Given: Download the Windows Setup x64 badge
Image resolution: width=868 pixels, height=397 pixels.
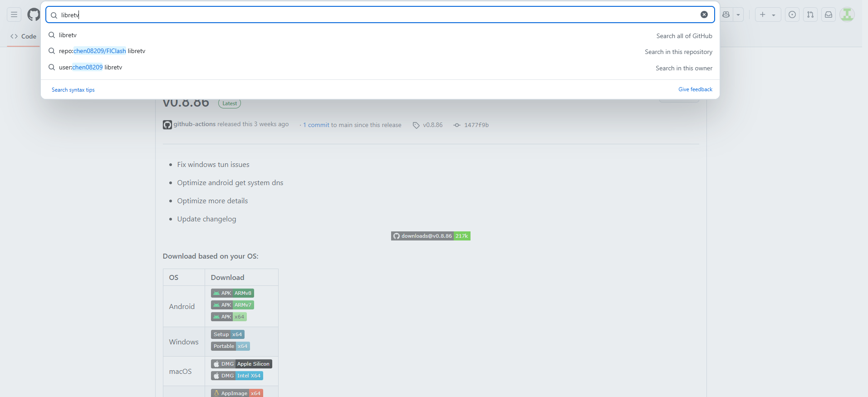Looking at the screenshot, I should [228, 334].
